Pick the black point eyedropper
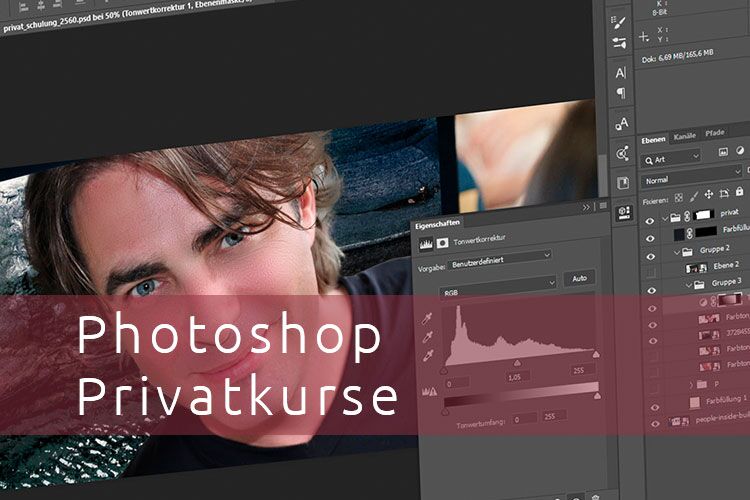 427,319
